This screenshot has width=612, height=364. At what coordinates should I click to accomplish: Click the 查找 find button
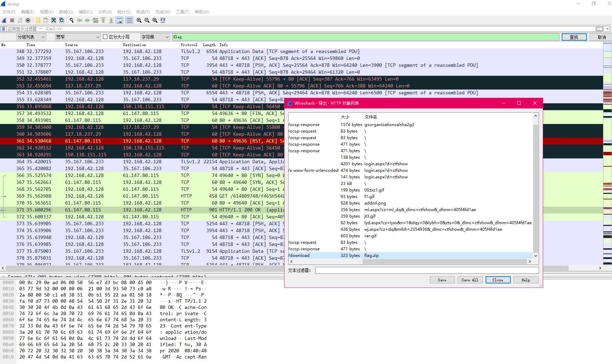(574, 37)
